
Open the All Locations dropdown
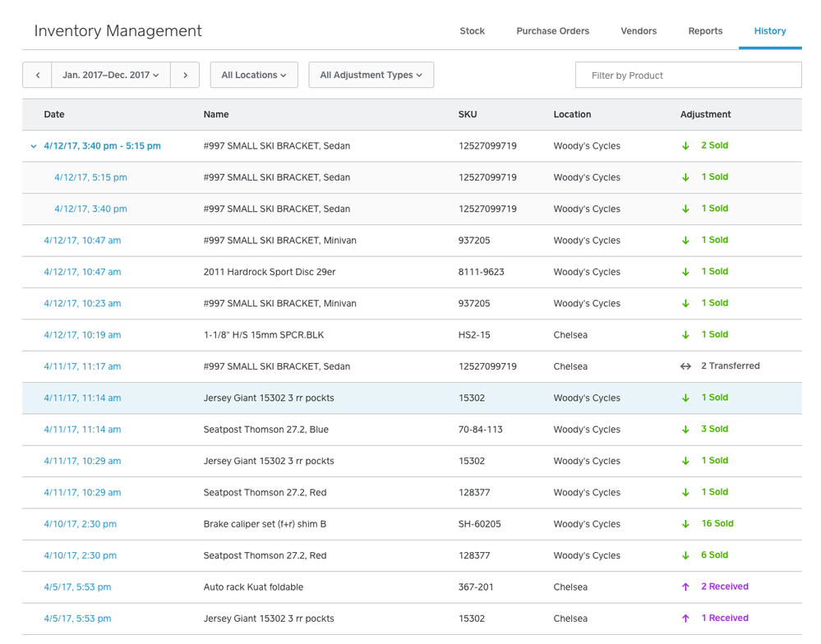pos(254,75)
